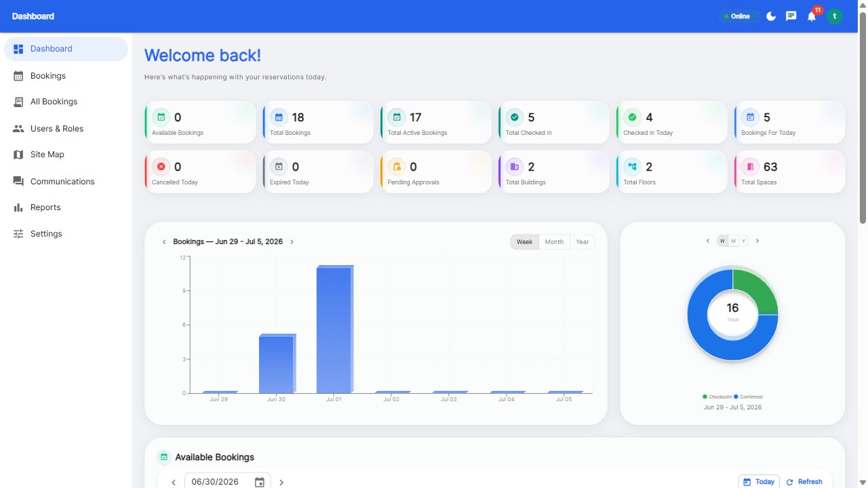
Task: Toggle the Checkedin legend entry
Action: tap(717, 396)
